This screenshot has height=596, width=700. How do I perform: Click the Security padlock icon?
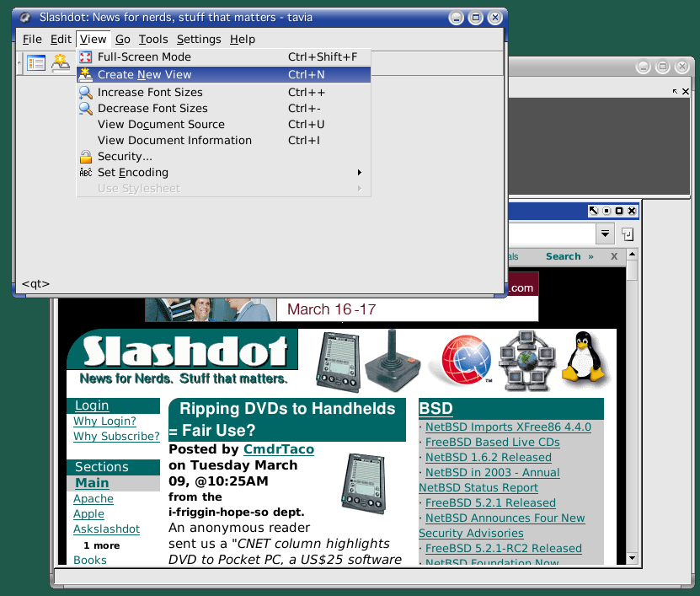point(85,156)
